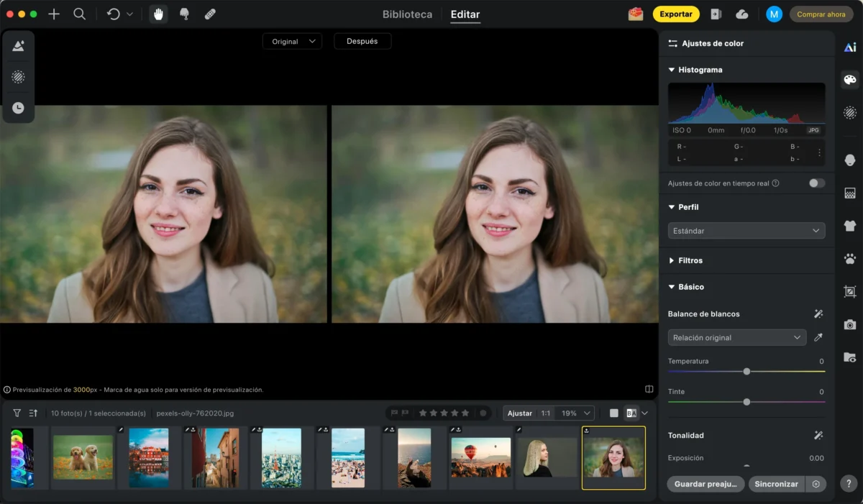Viewport: 863px width, 504px height.
Task: Open the Relación original dropdown
Action: click(736, 338)
